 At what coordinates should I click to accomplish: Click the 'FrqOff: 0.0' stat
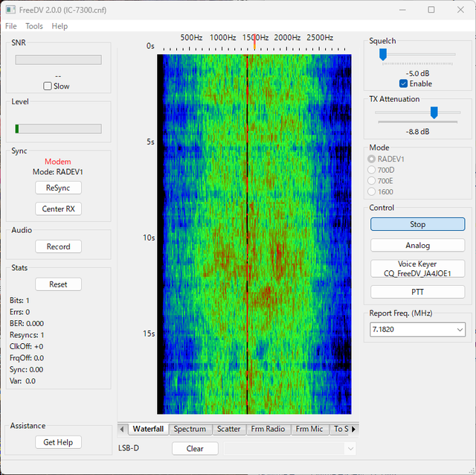27,358
